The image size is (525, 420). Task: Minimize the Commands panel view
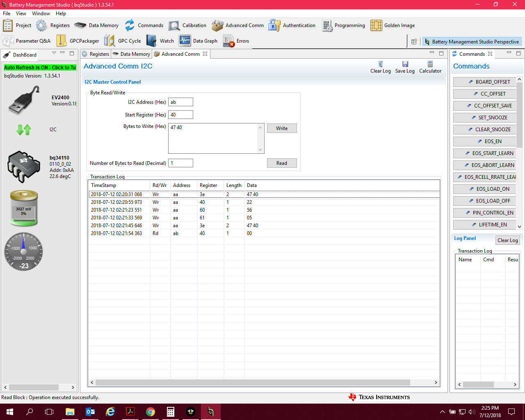tap(509, 53)
